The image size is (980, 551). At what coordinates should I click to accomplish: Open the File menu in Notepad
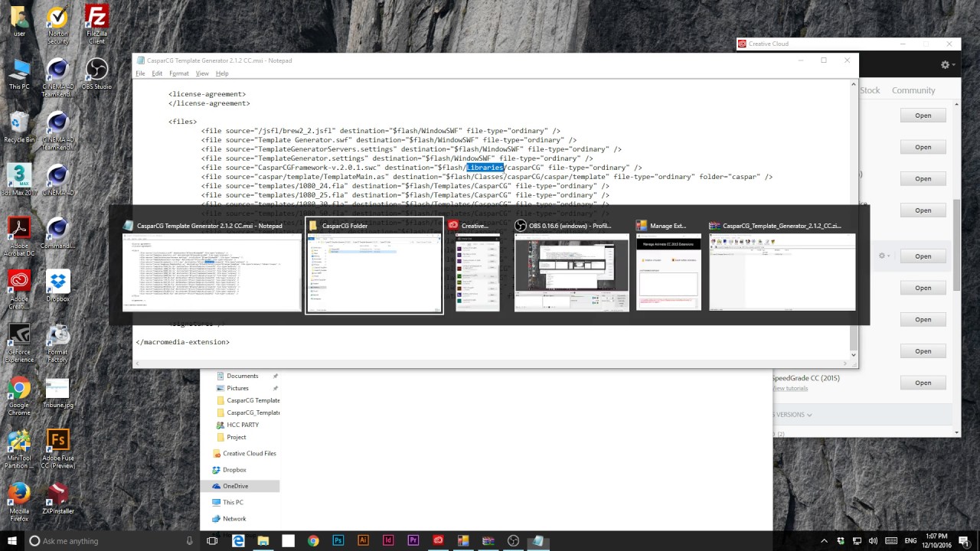coord(140,73)
